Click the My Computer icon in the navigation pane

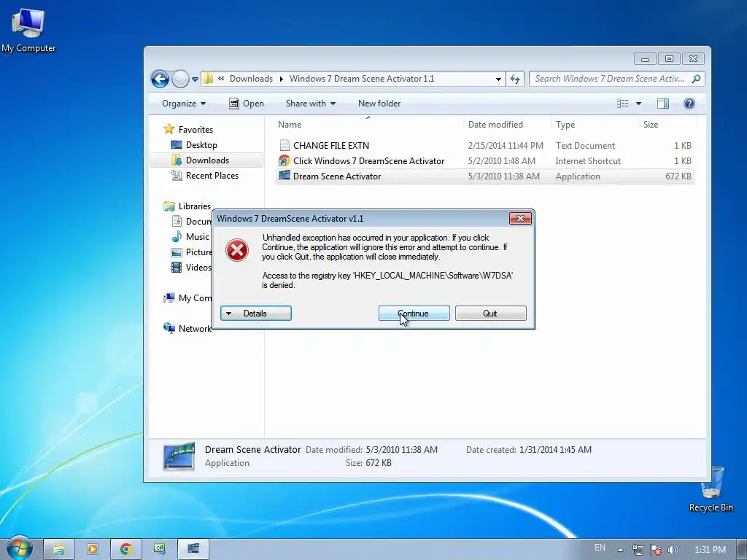click(169, 297)
